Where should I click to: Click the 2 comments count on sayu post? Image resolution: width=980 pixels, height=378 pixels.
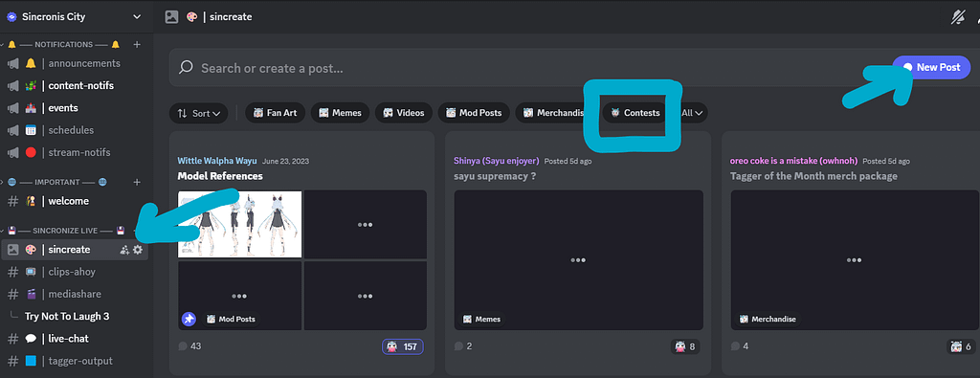pos(463,346)
